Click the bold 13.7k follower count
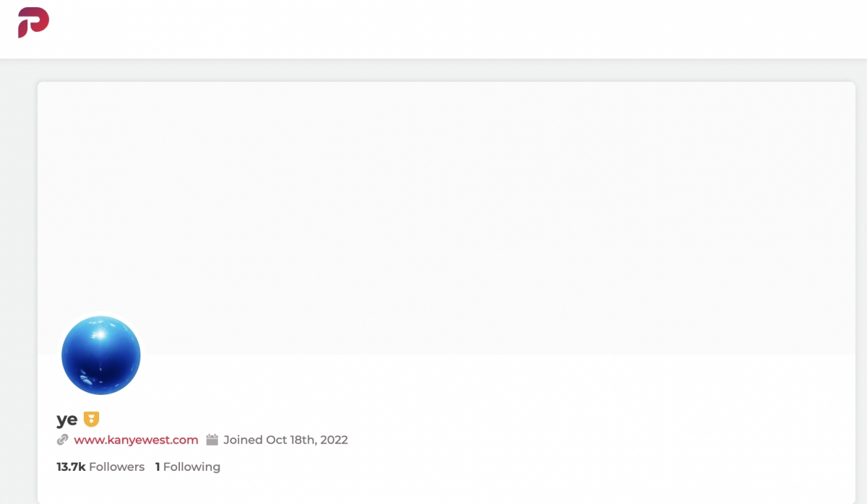Viewport: 867px width, 504px height. (71, 467)
